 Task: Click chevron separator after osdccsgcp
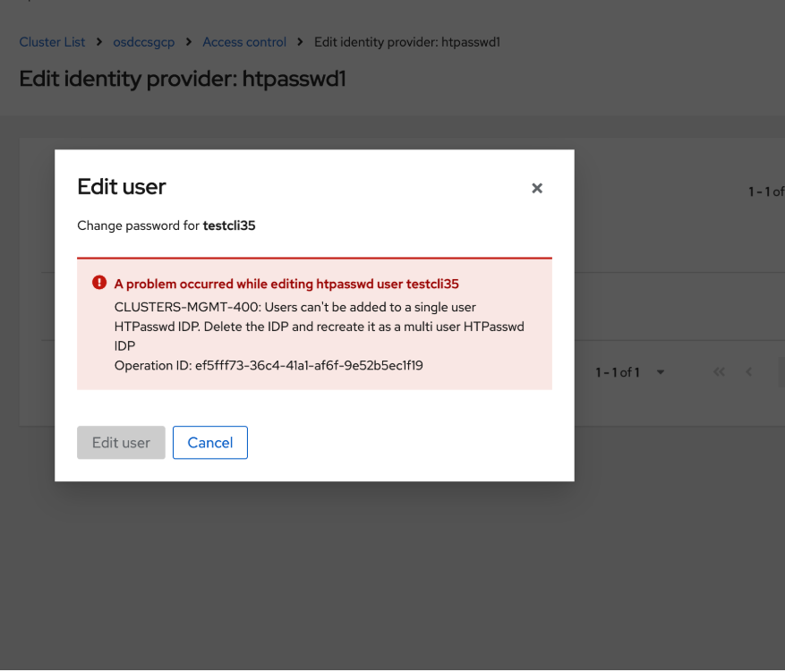click(189, 42)
